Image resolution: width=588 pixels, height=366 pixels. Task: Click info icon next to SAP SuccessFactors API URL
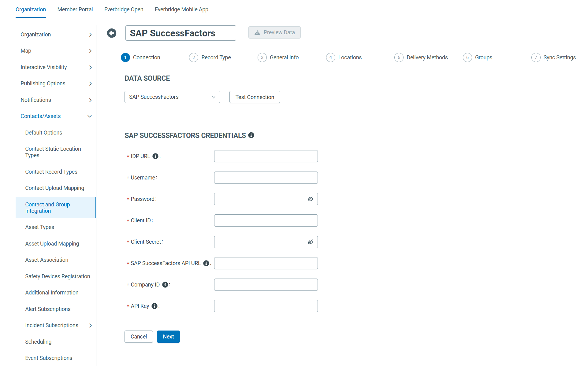point(206,263)
